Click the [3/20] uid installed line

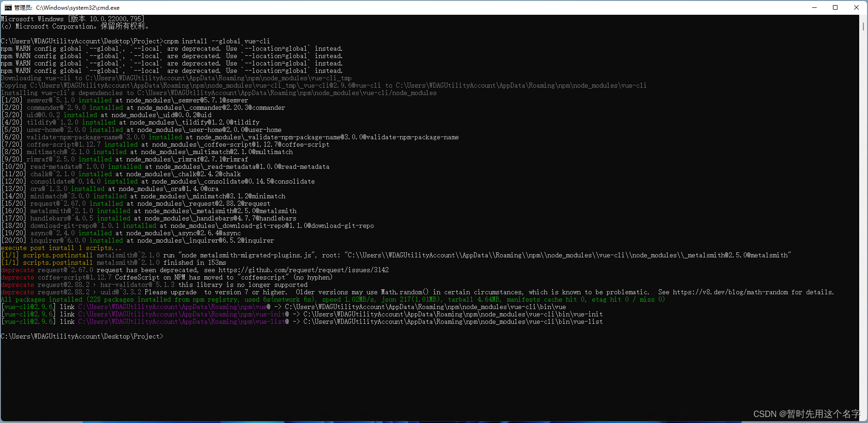106,115
